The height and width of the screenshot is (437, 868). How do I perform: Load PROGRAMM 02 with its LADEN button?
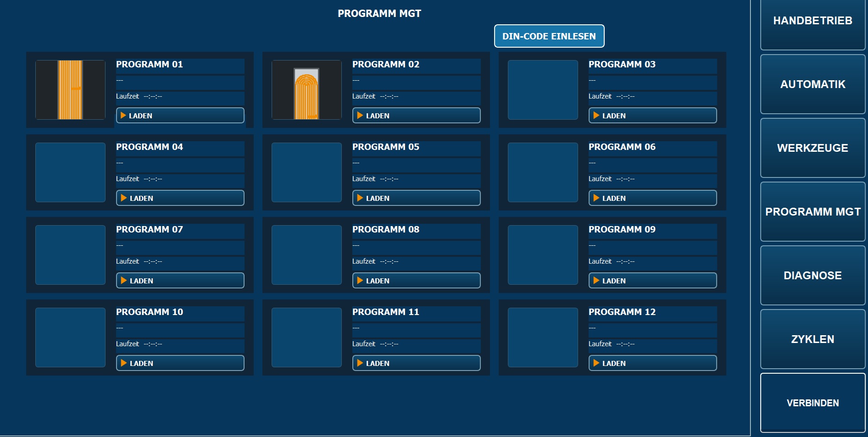click(x=416, y=116)
